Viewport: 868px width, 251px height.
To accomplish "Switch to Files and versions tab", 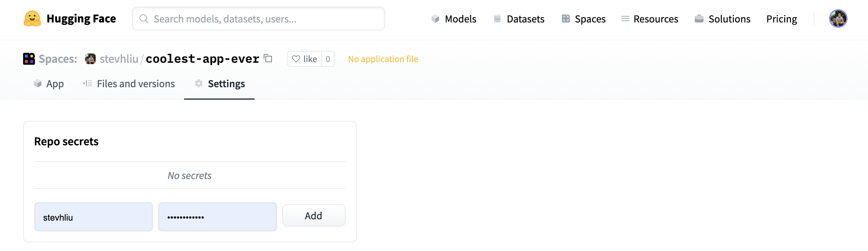I will pyautogui.click(x=129, y=84).
